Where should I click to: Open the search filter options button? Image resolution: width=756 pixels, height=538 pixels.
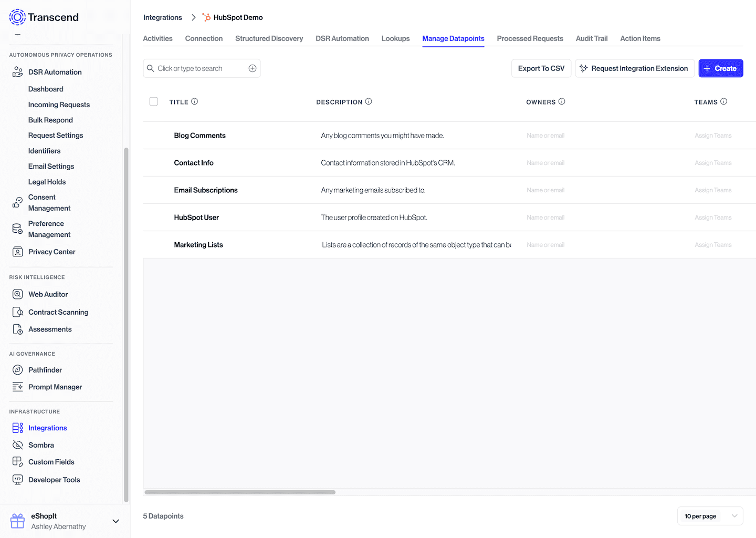click(252, 68)
